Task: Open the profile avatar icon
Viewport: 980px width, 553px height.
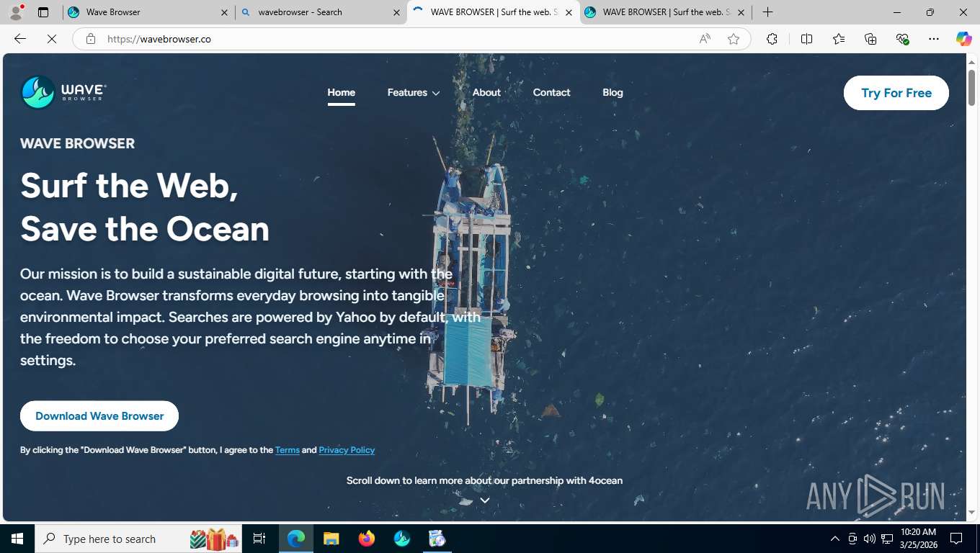Action: (x=16, y=12)
